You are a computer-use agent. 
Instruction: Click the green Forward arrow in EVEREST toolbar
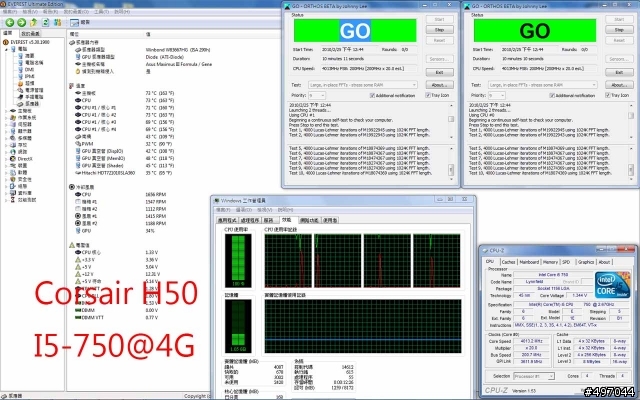tap(22, 22)
